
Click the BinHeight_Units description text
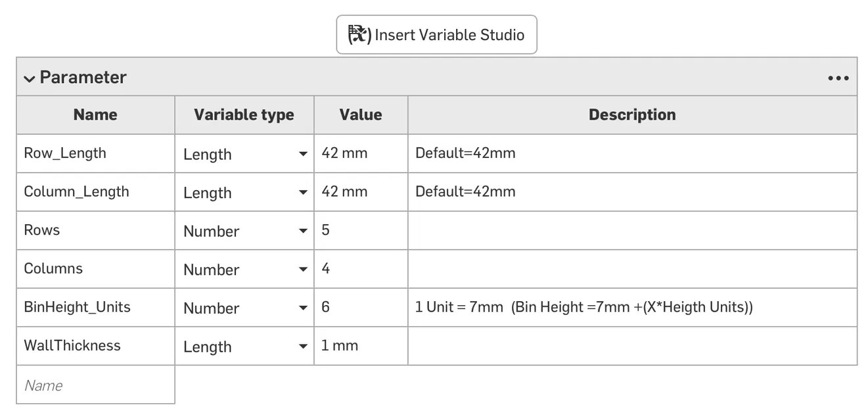[583, 307]
